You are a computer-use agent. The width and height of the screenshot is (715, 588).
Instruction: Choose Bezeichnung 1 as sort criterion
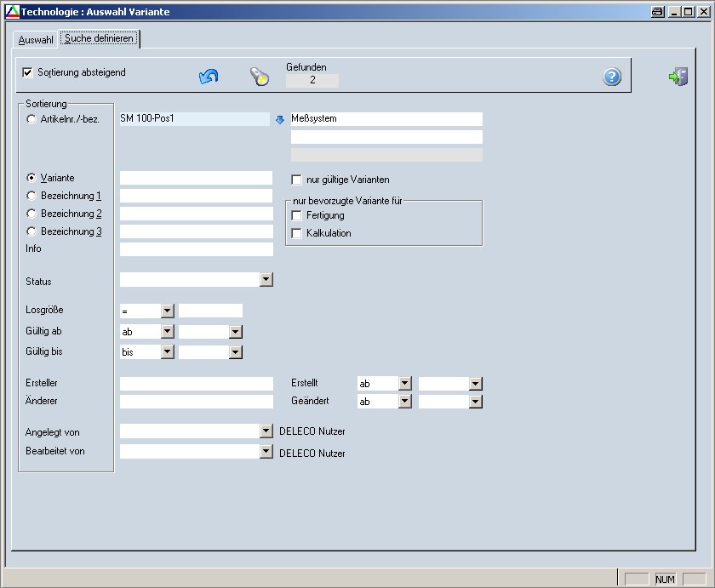[x=31, y=196]
